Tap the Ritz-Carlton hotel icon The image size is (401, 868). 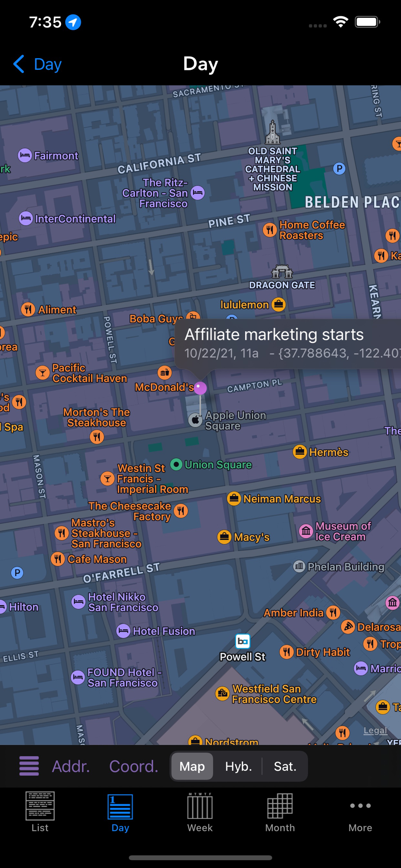click(198, 192)
